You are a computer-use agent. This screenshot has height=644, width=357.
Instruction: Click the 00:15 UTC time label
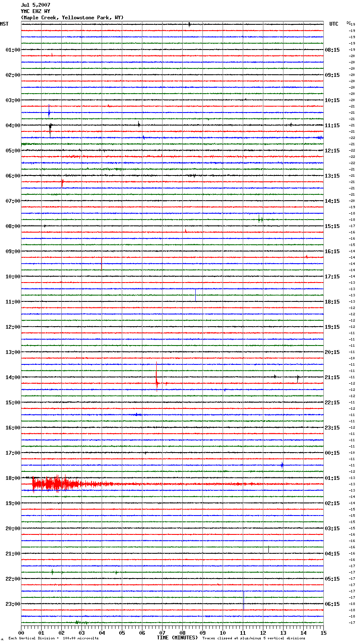[332, 453]
